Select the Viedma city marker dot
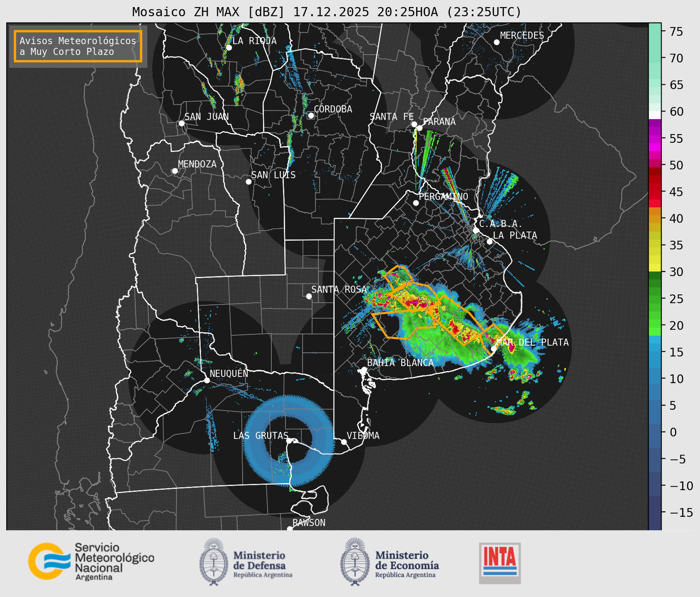 344,442
